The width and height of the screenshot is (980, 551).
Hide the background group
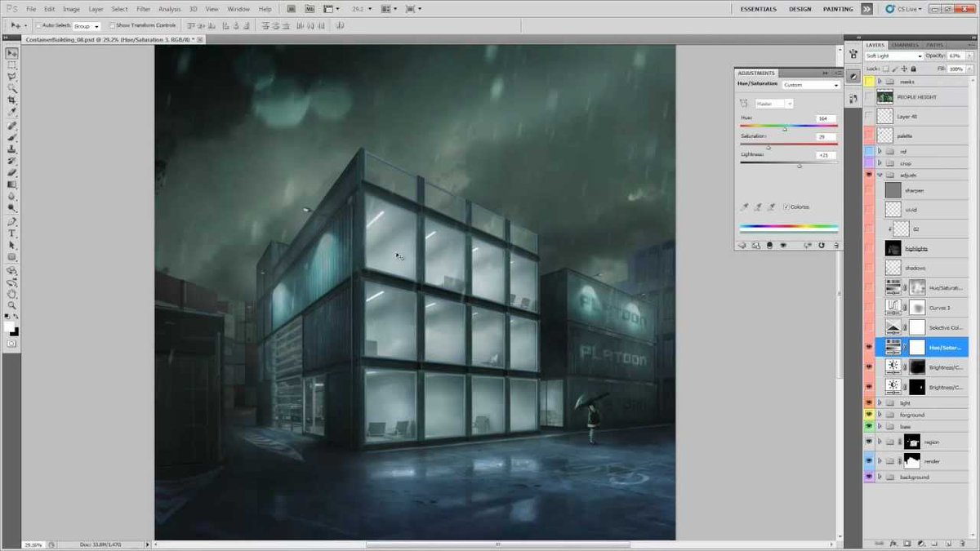point(869,477)
